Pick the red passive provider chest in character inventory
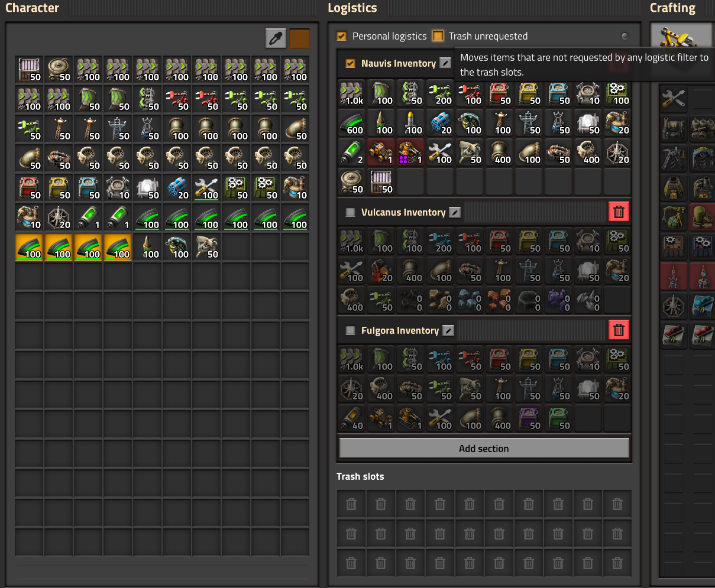The image size is (715, 588). (29, 189)
